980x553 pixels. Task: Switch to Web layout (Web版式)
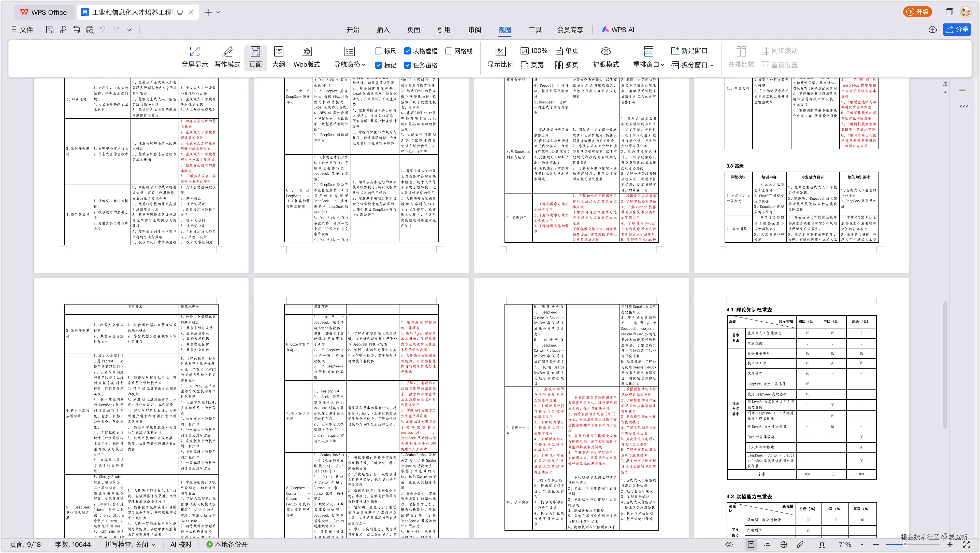(x=307, y=57)
